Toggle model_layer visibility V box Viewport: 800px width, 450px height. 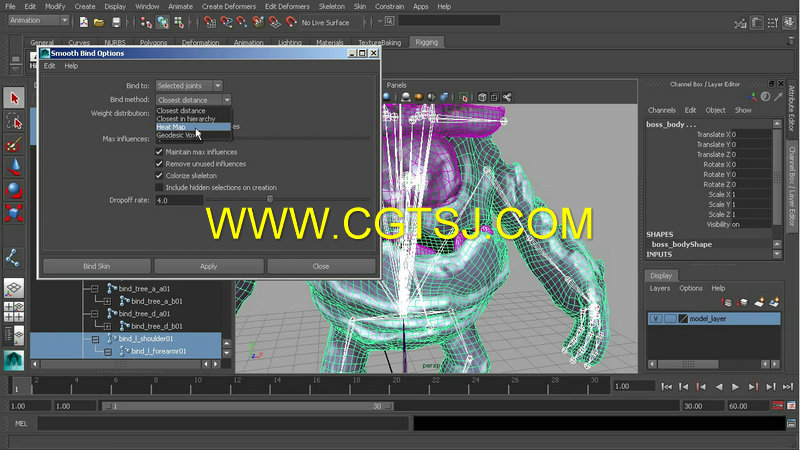click(x=656, y=318)
